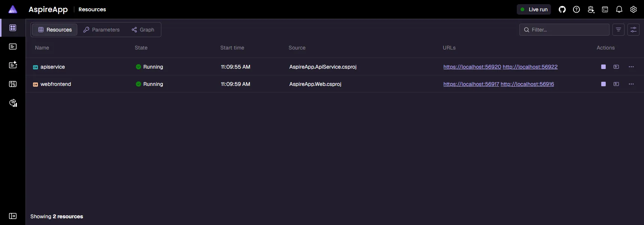Click the AspireApp title

(48, 9)
